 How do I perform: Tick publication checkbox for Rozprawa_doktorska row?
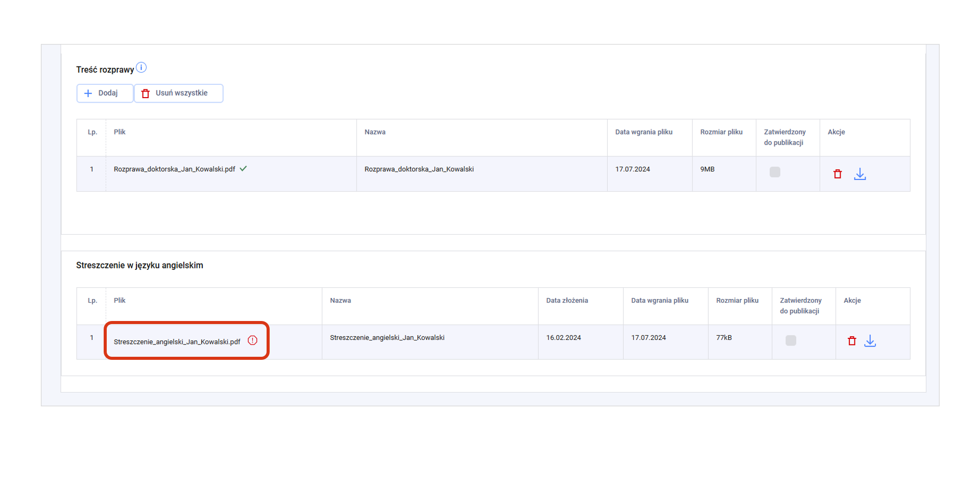click(x=775, y=172)
